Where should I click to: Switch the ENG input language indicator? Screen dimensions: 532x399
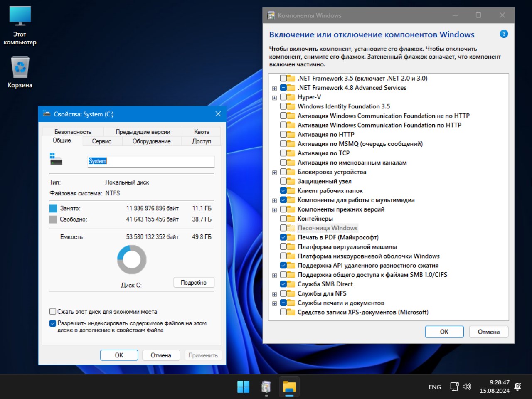point(435,387)
